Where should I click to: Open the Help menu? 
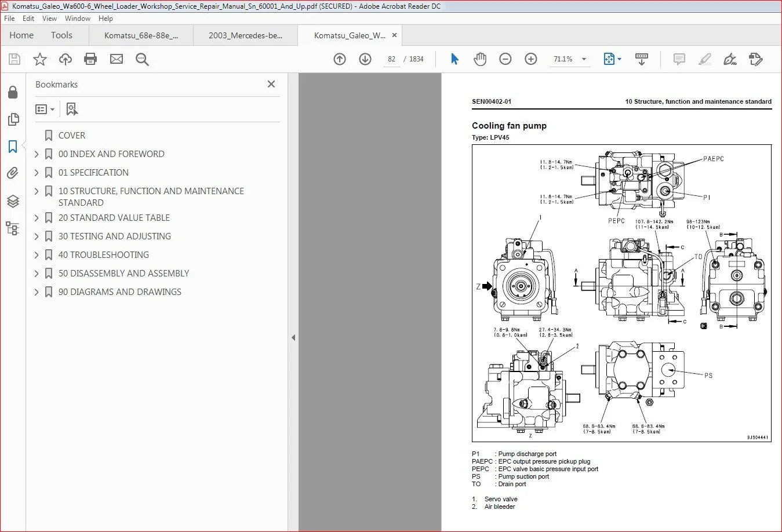[x=106, y=19]
